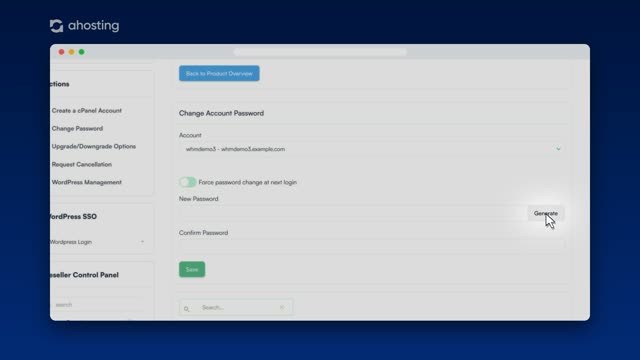Open WordPress Management

pyautogui.click(x=87, y=182)
